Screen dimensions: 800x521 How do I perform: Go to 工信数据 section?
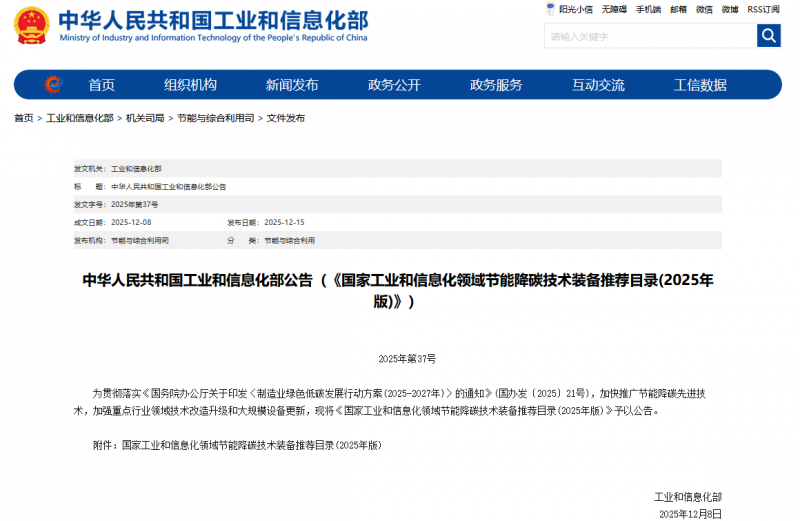(700, 85)
